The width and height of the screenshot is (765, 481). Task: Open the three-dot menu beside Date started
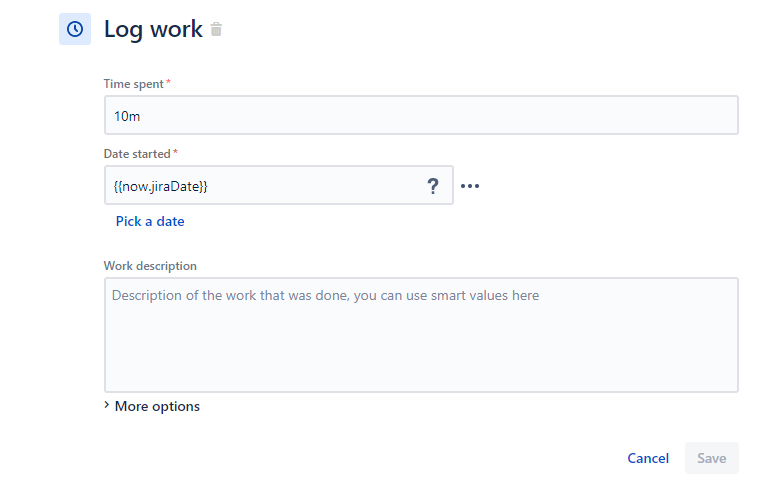(470, 186)
